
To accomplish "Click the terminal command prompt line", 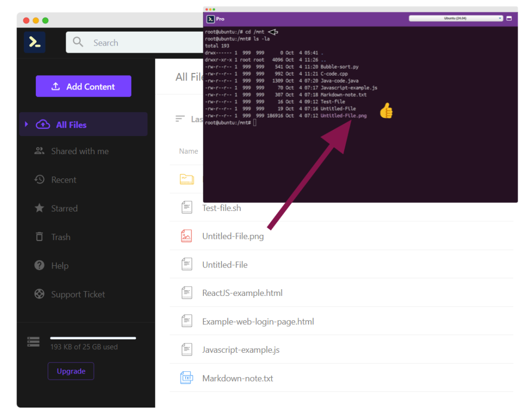I will pos(230,123).
